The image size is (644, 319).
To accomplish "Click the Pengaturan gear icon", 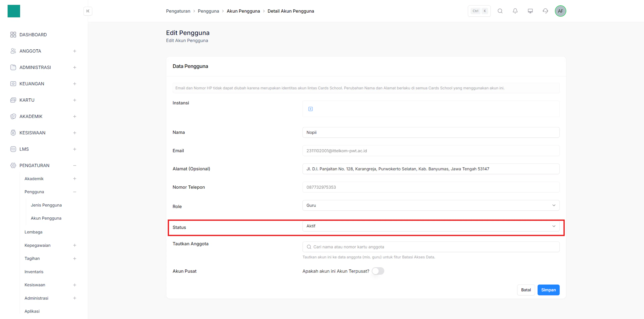I will [x=13, y=166].
